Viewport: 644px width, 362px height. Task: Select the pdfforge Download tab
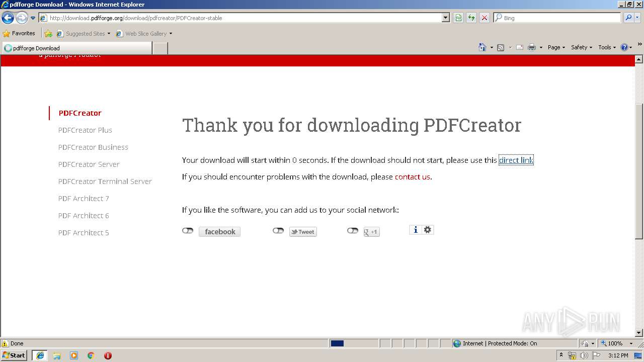[77, 48]
